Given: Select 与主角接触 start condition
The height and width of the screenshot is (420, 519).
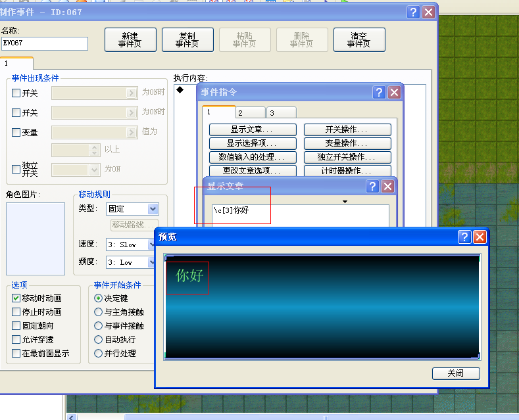Looking at the screenshot, I should (x=98, y=312).
